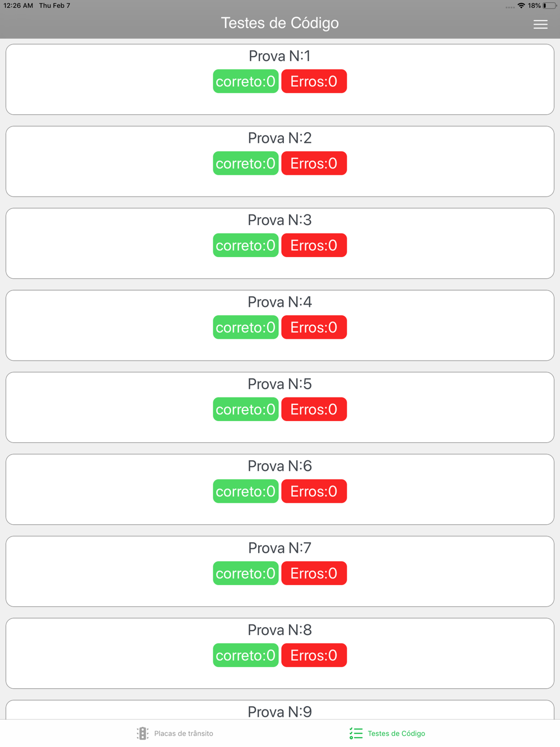
Task: Tap the green correto:0 badge in Prova N:6
Action: (246, 491)
